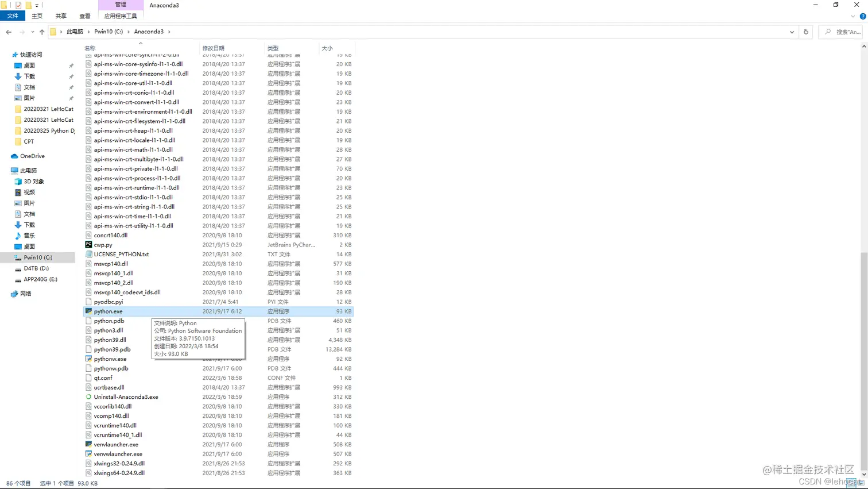Click quick access toolbar new folder icon
868x489 pixels.
point(28,5)
